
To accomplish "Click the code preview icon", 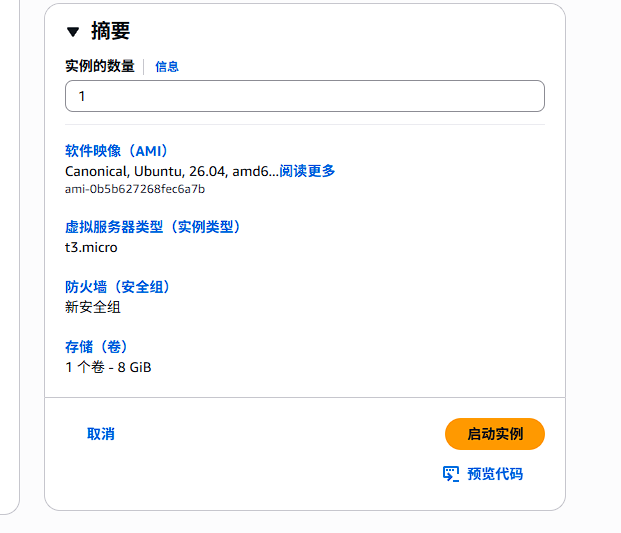I will [451, 474].
